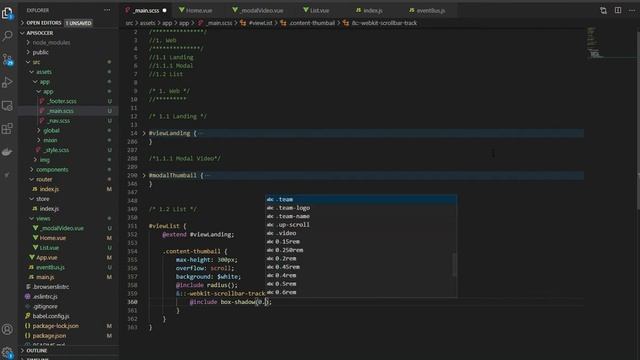Click #viewList in the breadcrumb path
The image size is (640, 360).
(260, 23)
